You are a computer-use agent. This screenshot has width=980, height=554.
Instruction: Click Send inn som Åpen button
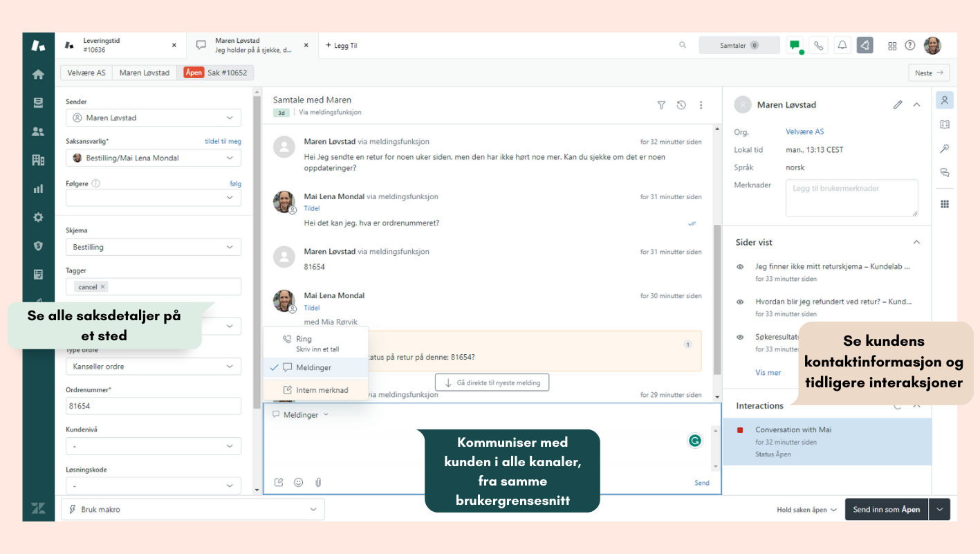click(x=887, y=509)
